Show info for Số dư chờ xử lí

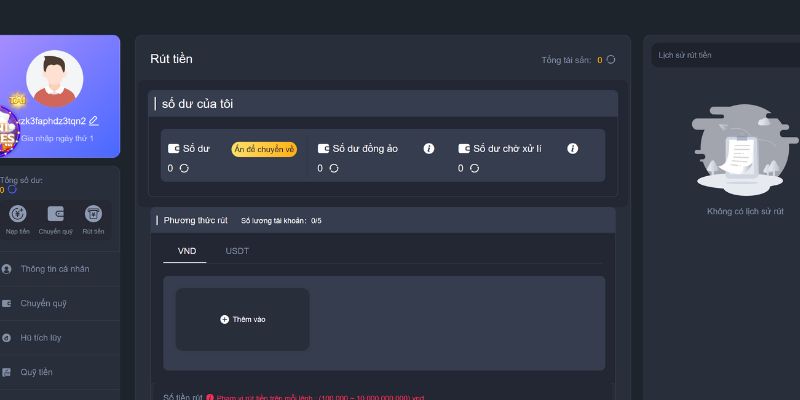click(x=572, y=148)
